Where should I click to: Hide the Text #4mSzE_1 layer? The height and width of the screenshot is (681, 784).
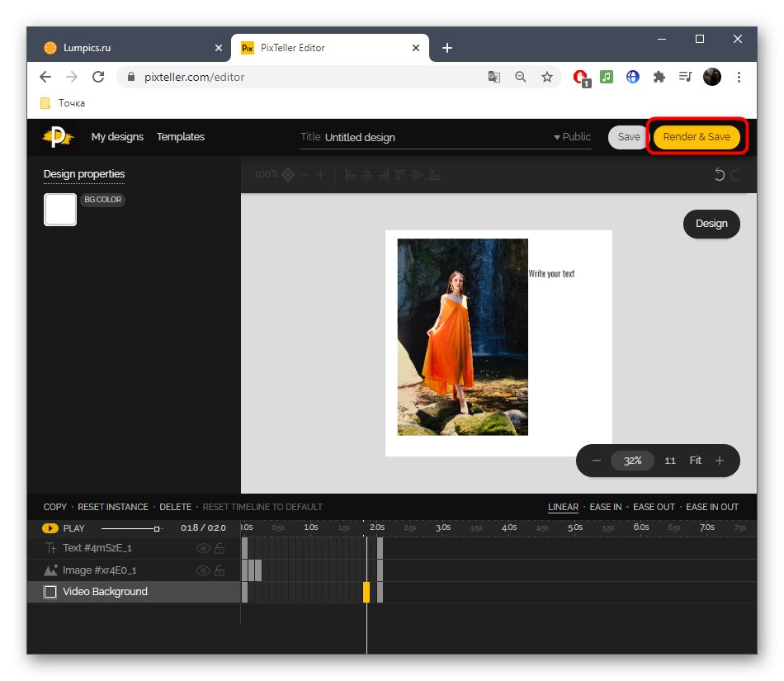tap(202, 547)
